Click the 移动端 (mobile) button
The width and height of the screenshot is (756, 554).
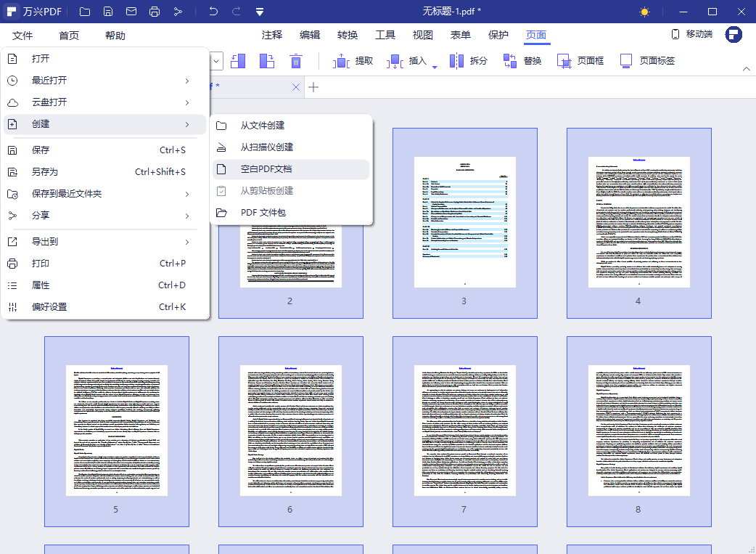tap(691, 34)
